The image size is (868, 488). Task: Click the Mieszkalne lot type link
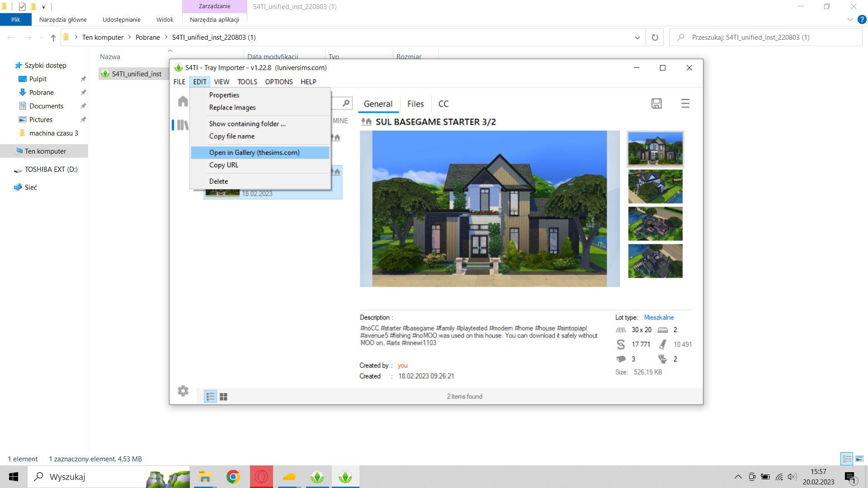[659, 318]
